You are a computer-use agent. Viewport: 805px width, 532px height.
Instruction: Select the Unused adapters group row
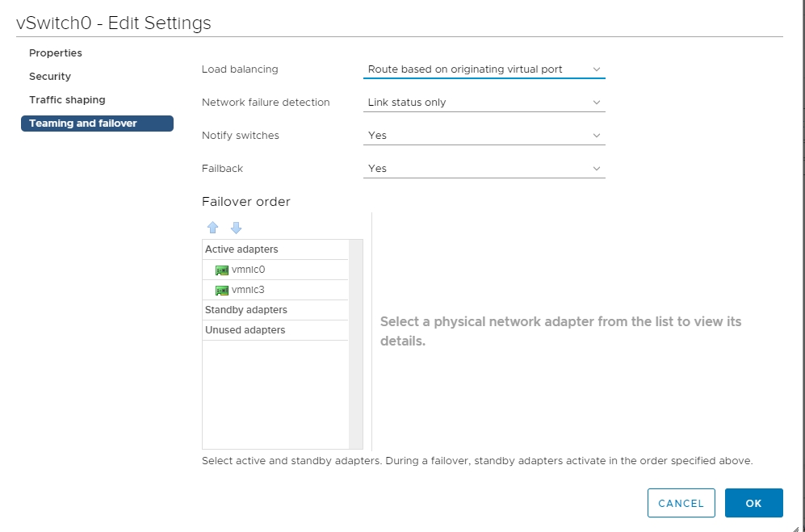coord(275,329)
